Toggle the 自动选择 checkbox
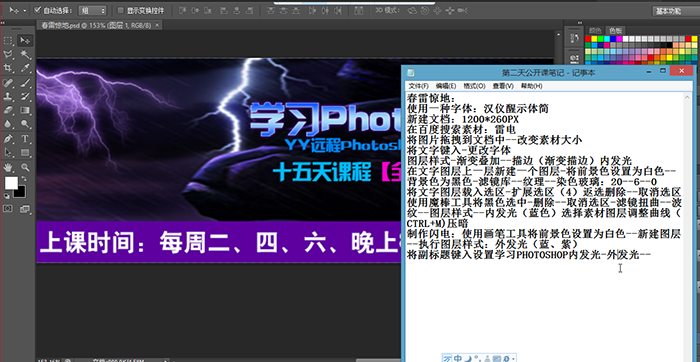Viewport: 700px width, 362px height. tap(38, 10)
